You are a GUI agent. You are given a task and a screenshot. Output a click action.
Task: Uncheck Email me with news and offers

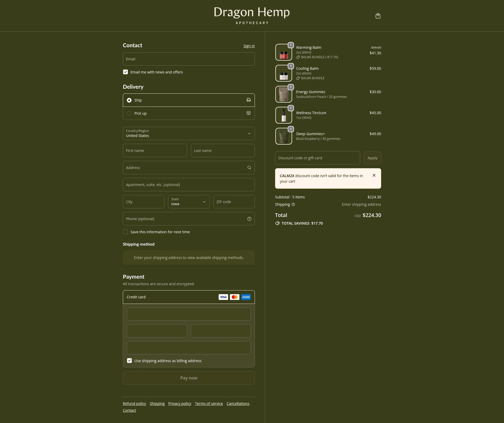(125, 72)
